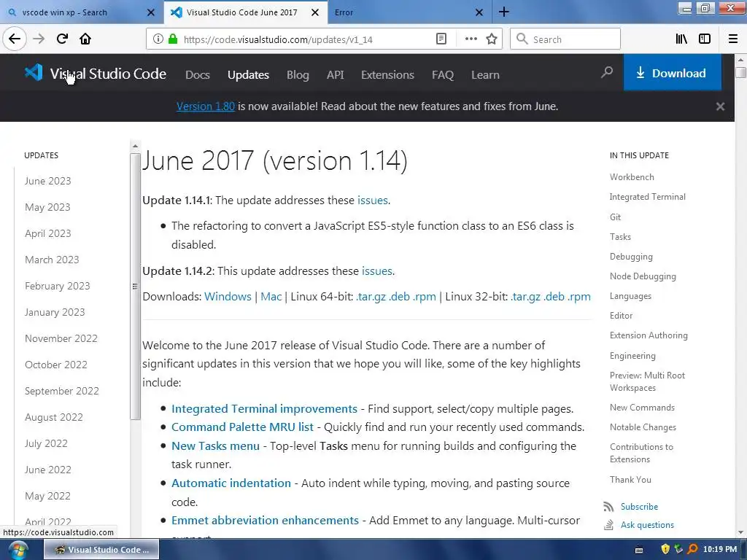Screen dimensions: 747x560
Task: Click the updates sidebar scrollbar thumb
Action: 135,286
